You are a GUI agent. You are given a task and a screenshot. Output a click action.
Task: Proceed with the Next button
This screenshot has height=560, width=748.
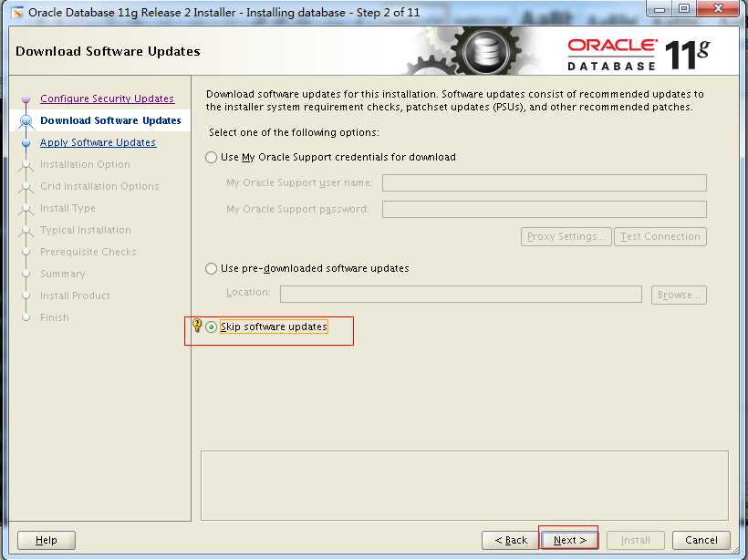point(569,540)
